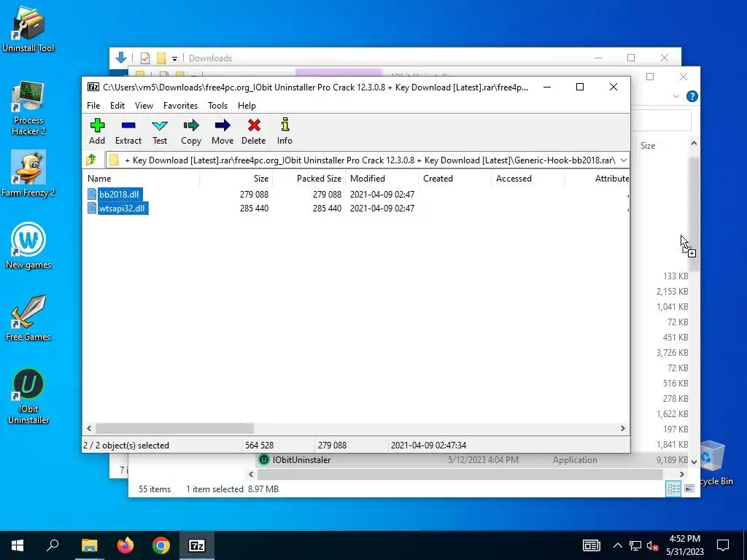Launch Firefox from the taskbar
The width and height of the screenshot is (747, 560).
[x=125, y=545]
